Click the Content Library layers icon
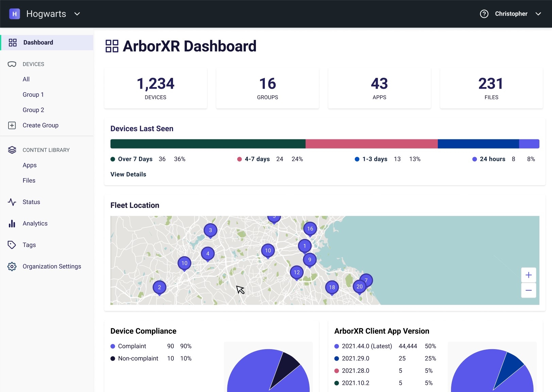 tap(12, 150)
